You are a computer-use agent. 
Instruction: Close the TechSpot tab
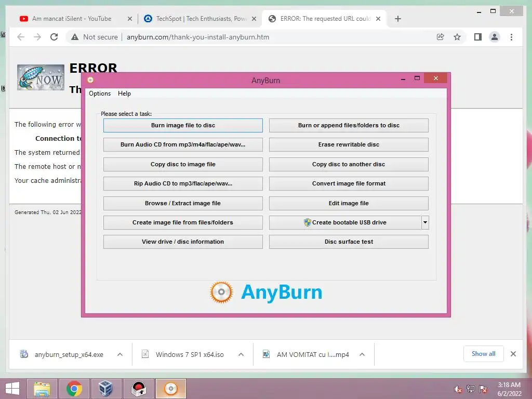pos(254,19)
